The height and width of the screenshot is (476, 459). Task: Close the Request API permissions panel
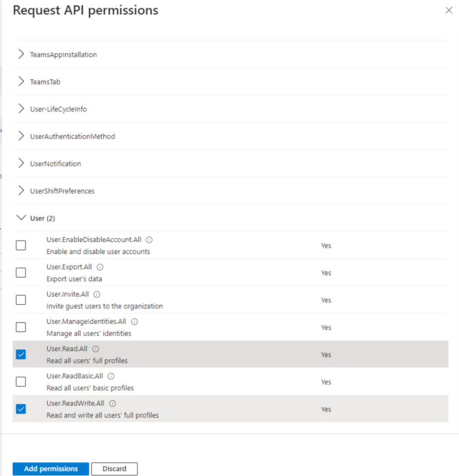(x=449, y=10)
